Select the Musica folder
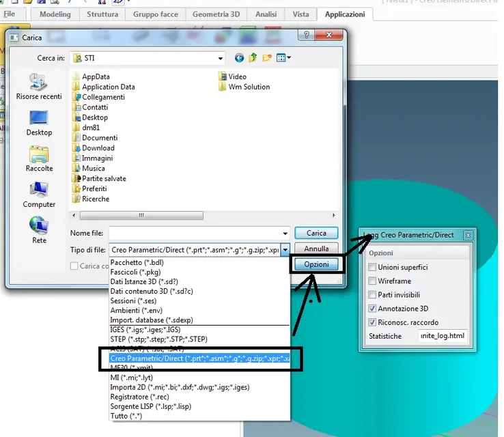This screenshot has width=504, height=437. point(89,169)
